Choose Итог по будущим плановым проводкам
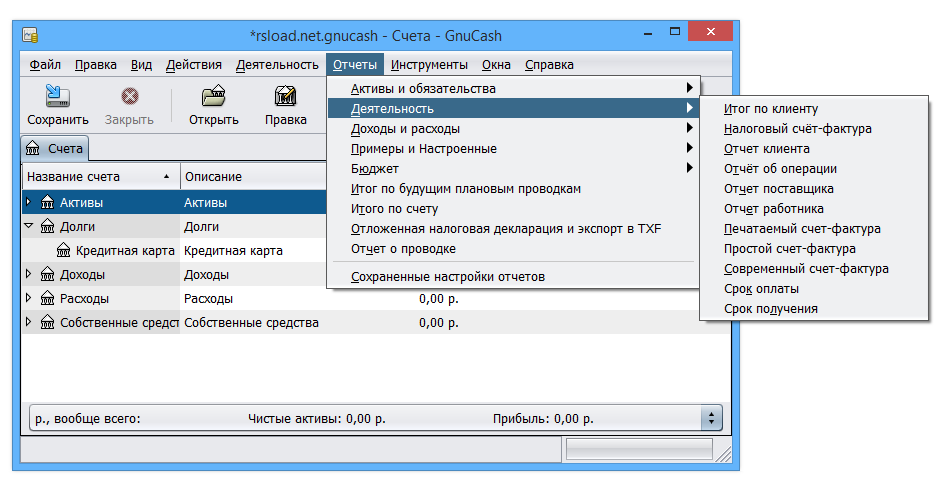Viewport: 952px width, 499px height. click(x=514, y=188)
